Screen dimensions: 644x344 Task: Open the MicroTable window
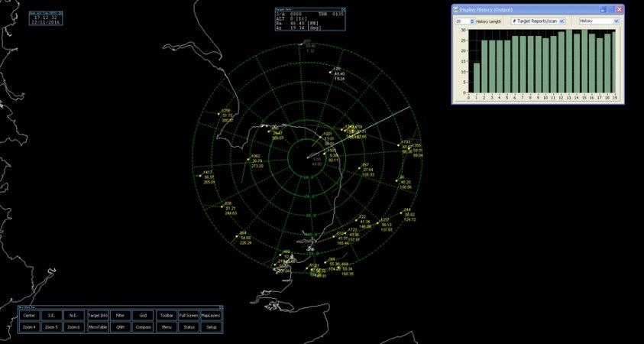point(98,326)
